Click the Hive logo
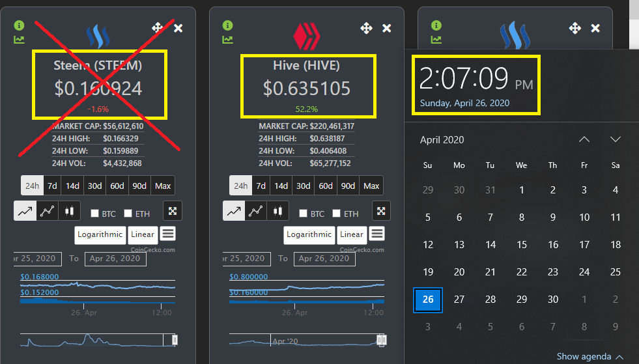639x364 pixels. (x=306, y=36)
